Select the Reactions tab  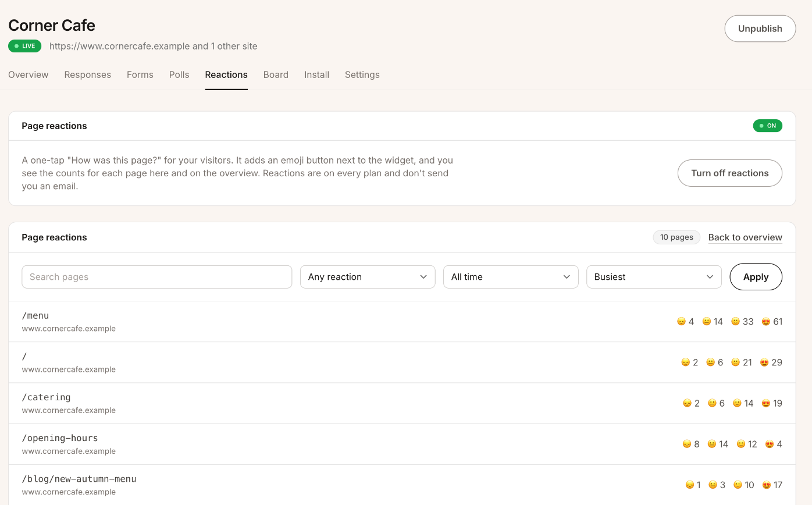click(x=226, y=74)
